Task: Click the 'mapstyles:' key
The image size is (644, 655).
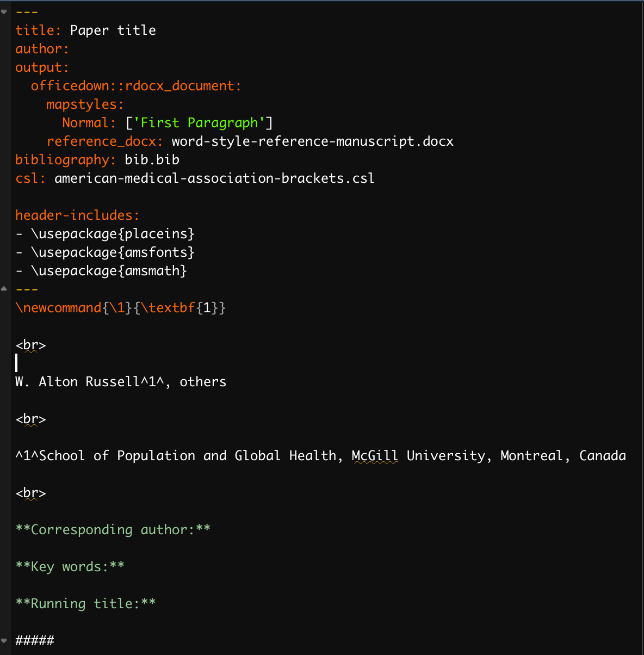Action: (x=85, y=104)
